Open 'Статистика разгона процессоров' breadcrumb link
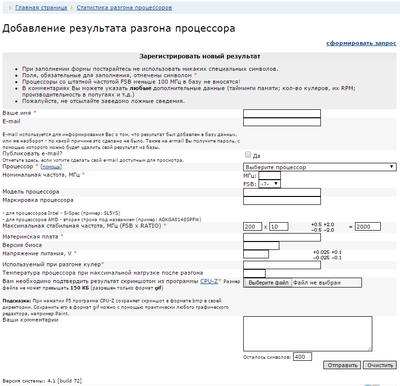The image size is (400, 386). (124, 7)
